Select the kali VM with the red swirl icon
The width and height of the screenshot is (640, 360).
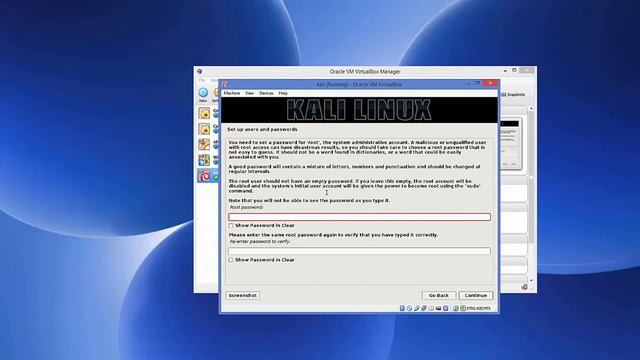click(x=204, y=176)
